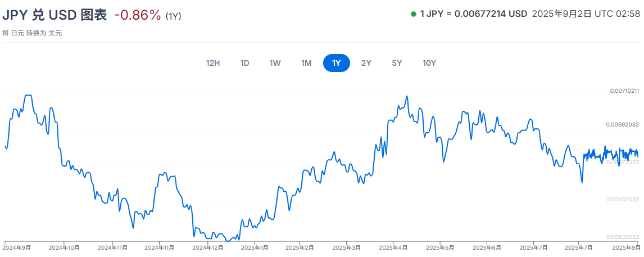The width and height of the screenshot is (644, 257).
Task: Click the -0.86% change value
Action: [138, 15]
